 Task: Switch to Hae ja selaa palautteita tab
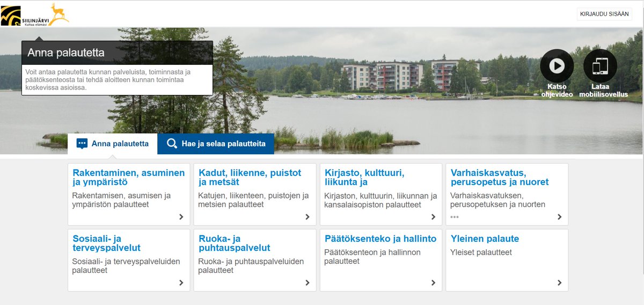coord(216,144)
